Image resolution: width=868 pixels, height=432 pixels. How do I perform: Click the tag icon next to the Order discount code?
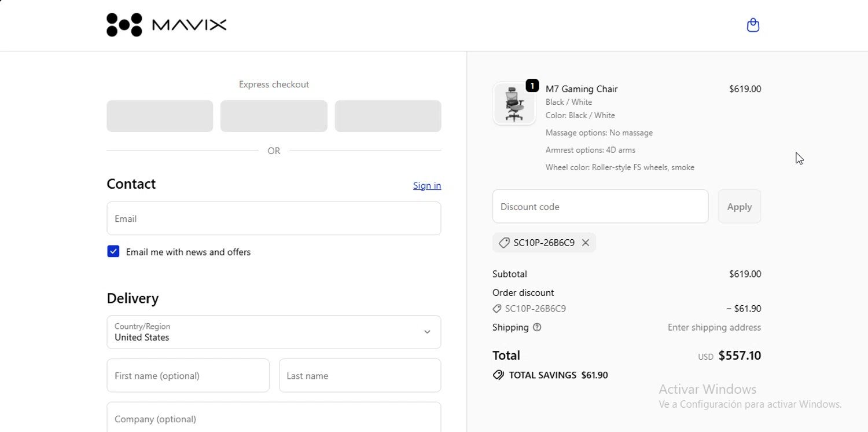497,309
